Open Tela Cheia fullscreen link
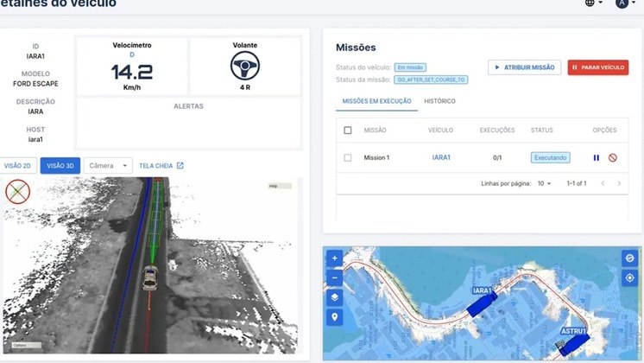Screen dimensions: 644x363 [161, 165]
